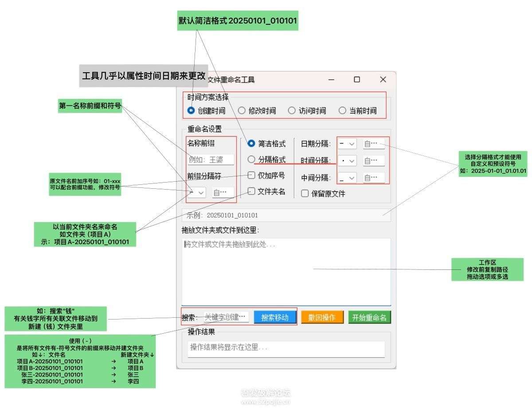
Task: 选择「当前时间」时间方案
Action: 342,110
